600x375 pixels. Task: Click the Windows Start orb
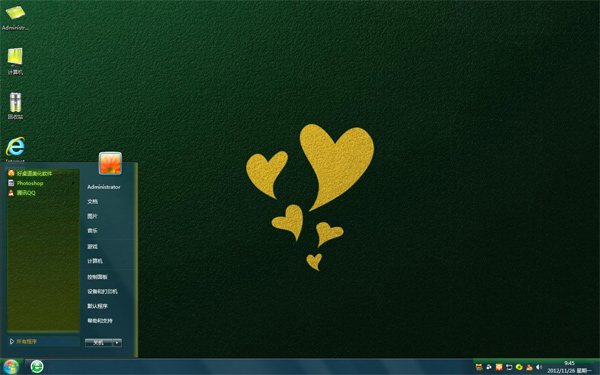[x=11, y=367]
